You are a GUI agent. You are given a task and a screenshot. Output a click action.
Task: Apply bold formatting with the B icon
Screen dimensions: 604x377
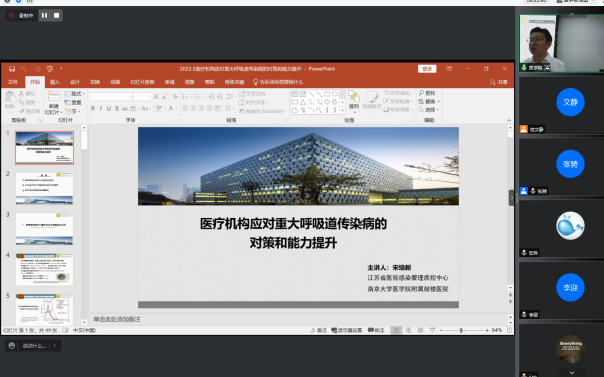[93, 109]
